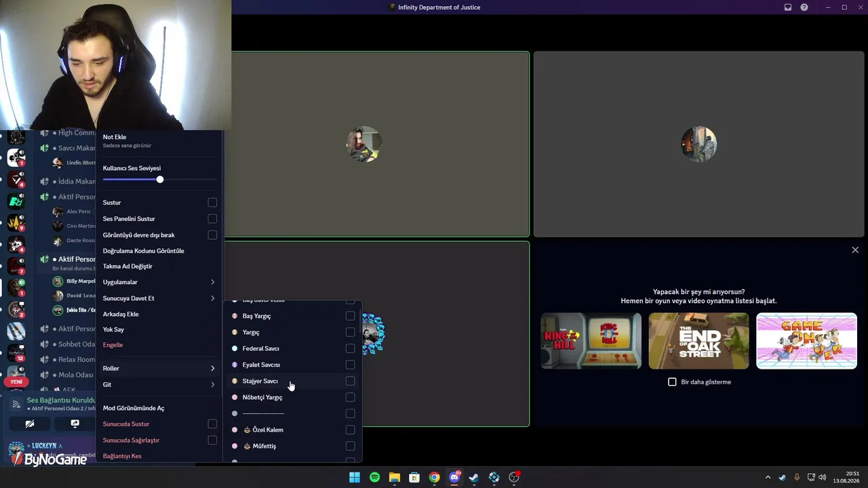
Task: Open Discord help icon in title bar
Action: pyautogui.click(x=804, y=7)
